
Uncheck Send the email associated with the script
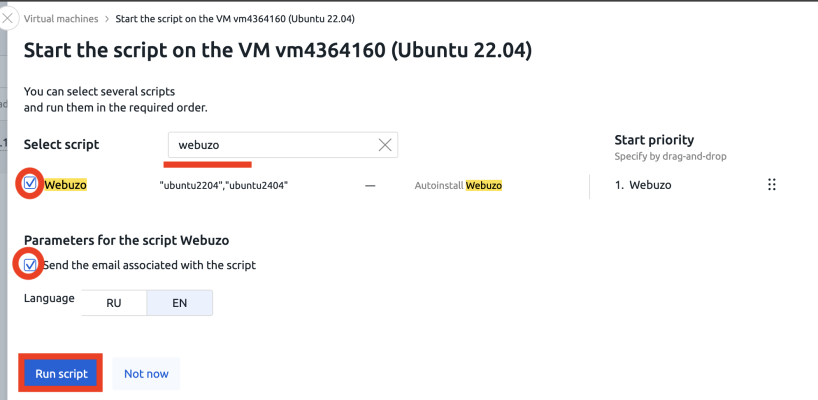pyautogui.click(x=30, y=265)
